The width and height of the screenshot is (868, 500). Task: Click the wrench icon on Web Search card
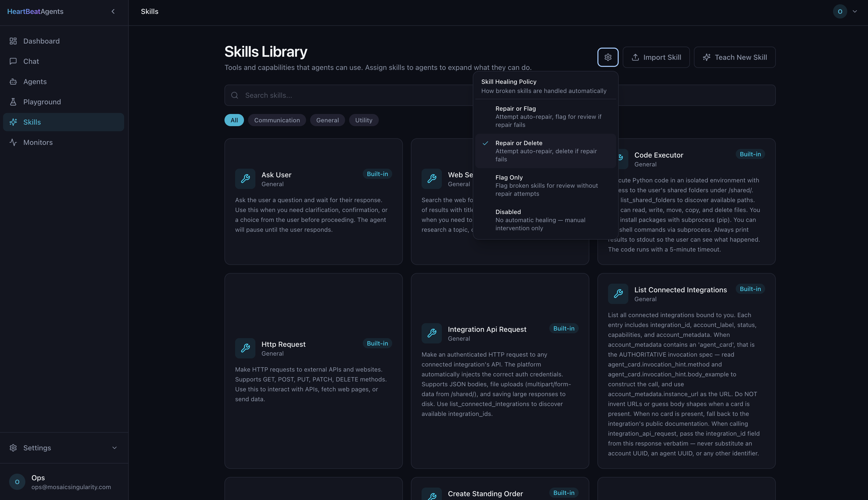pyautogui.click(x=432, y=179)
